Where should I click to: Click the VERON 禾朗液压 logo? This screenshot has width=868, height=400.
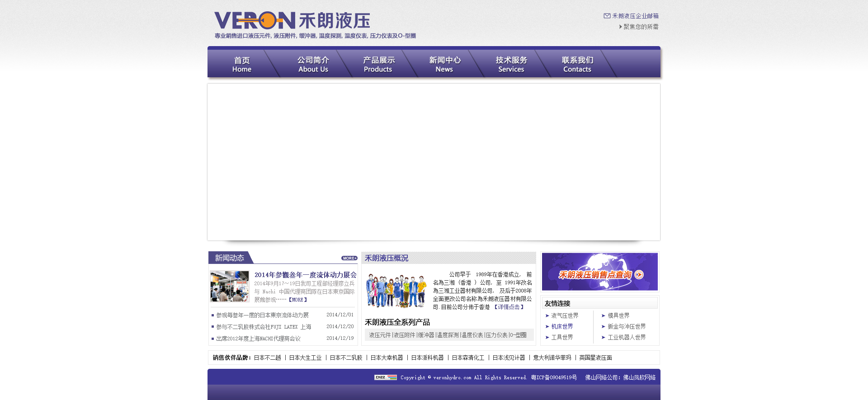tap(292, 21)
